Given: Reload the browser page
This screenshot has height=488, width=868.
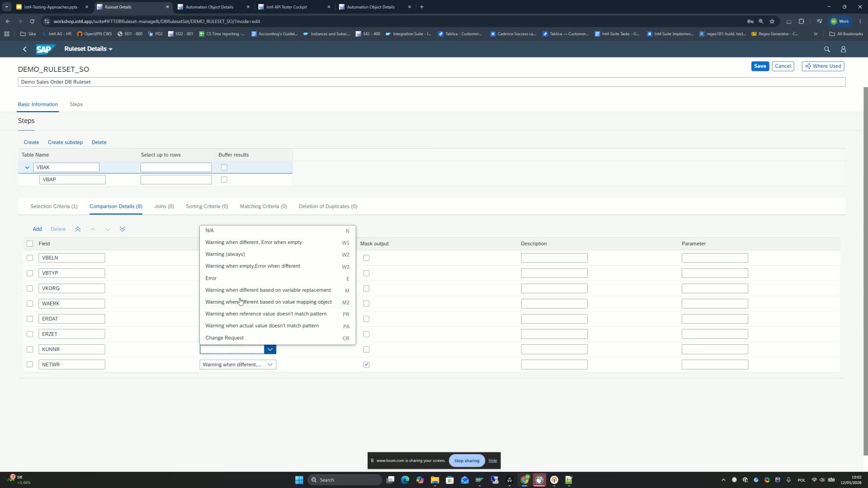Looking at the screenshot, I should tap(32, 21).
